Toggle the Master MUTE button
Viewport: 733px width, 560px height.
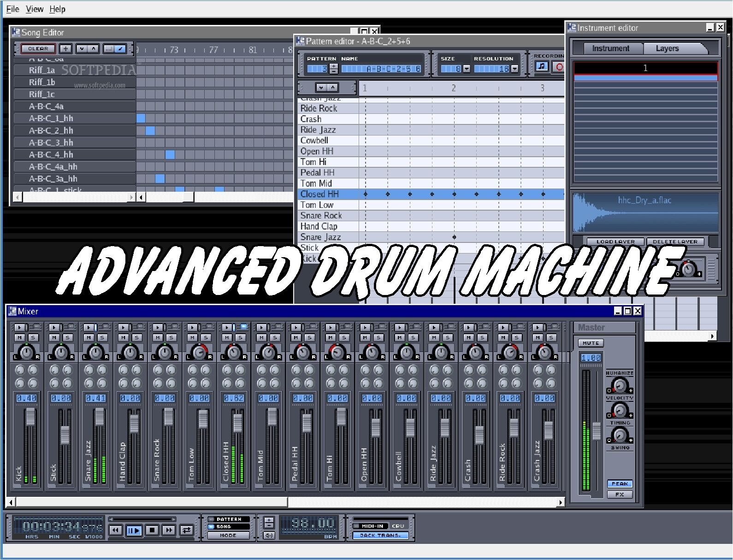[591, 343]
